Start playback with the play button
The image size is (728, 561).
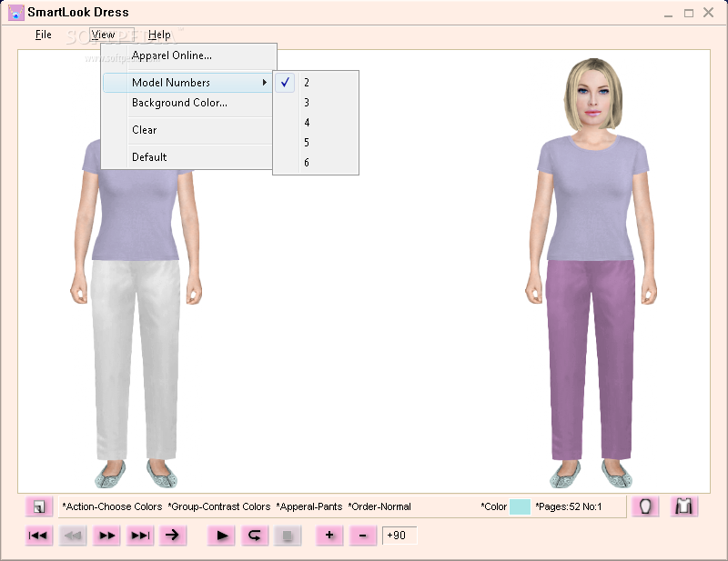tap(221, 536)
